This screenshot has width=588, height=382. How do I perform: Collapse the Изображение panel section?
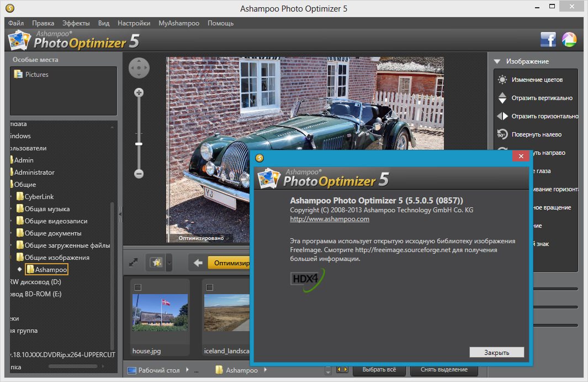(x=497, y=61)
